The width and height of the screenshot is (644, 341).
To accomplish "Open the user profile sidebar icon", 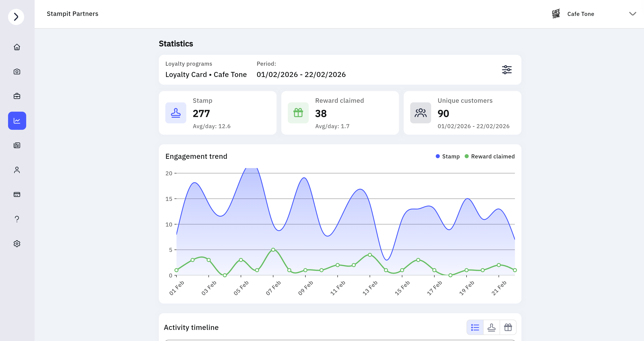I will coord(17,170).
